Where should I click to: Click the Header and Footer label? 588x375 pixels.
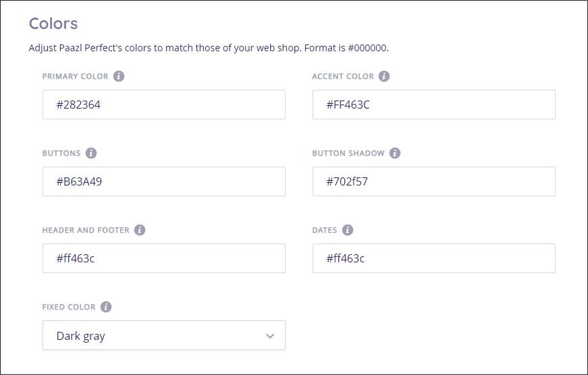pos(86,230)
